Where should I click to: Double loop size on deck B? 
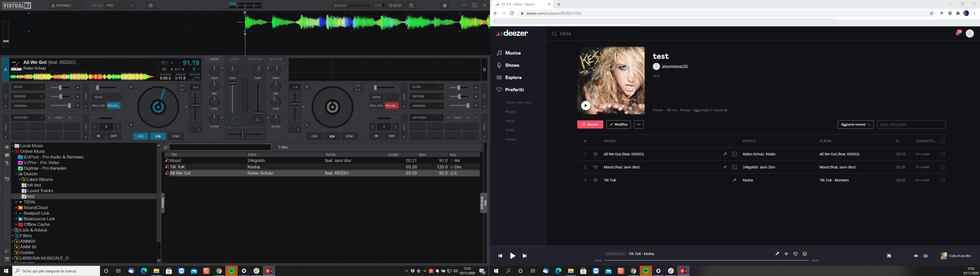click(395, 126)
